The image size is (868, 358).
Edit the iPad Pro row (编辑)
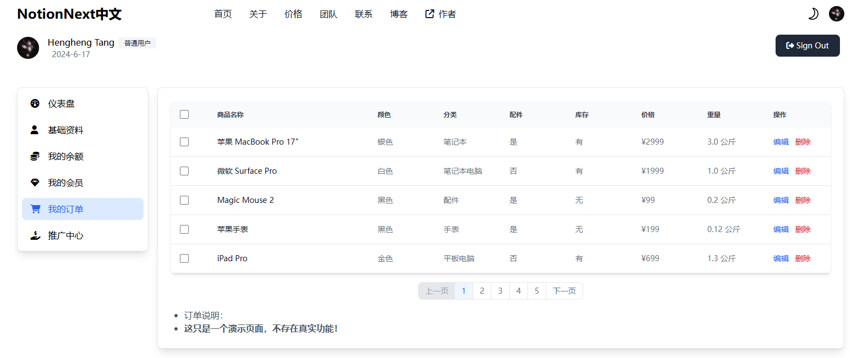point(781,258)
